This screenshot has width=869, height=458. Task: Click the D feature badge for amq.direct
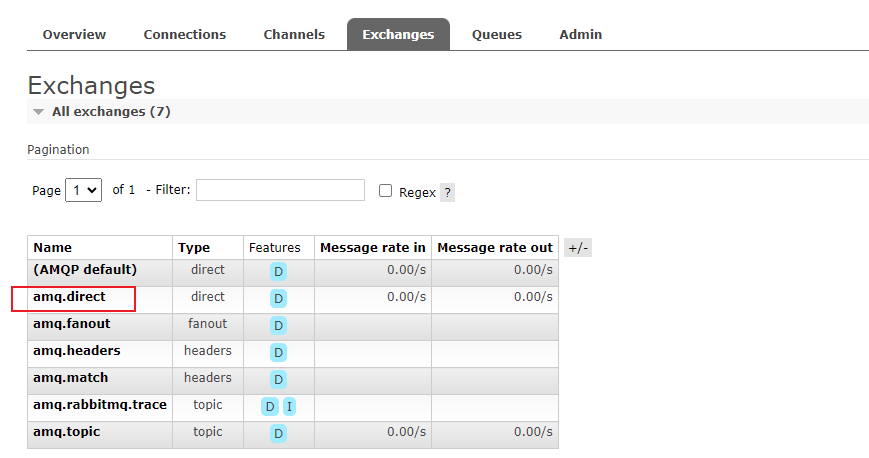pyautogui.click(x=278, y=298)
